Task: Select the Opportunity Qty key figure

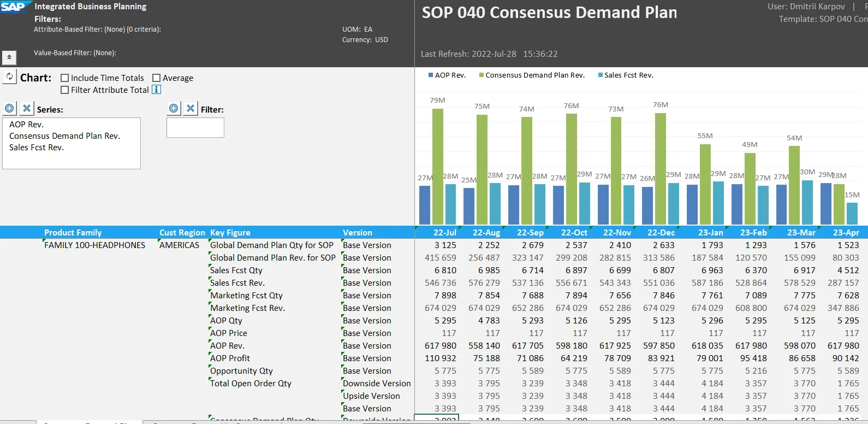Action: (x=241, y=371)
